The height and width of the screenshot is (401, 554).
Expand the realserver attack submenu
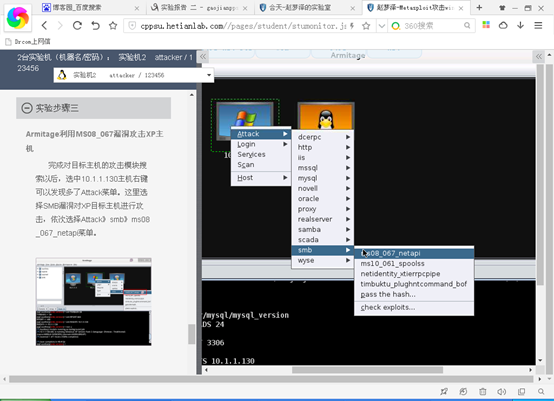(x=323, y=219)
